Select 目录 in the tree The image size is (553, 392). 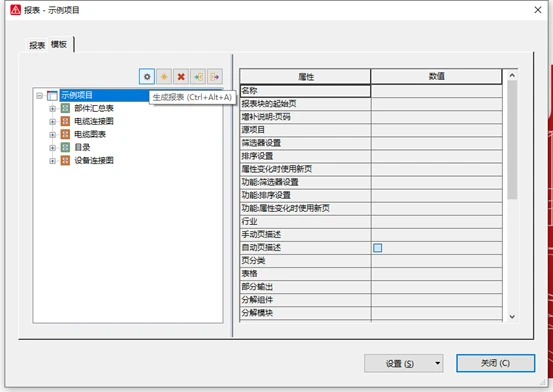82,147
